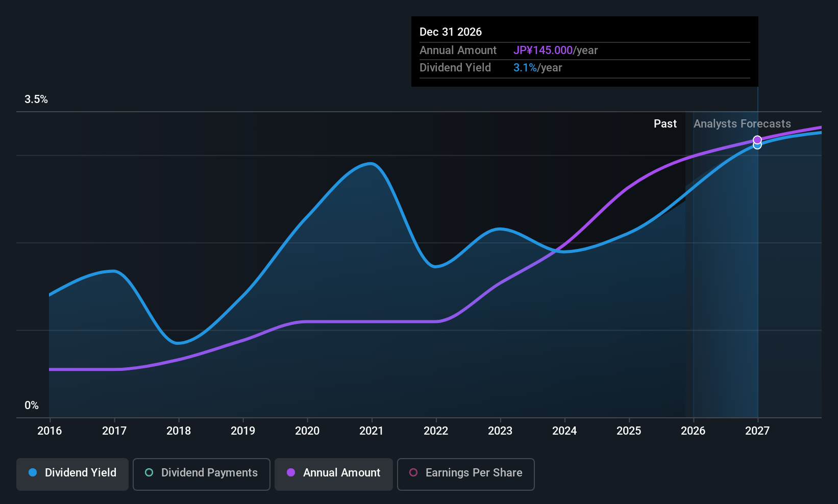This screenshot has height=504, width=838.
Task: Click the Analysts Forecasts label
Action: tap(742, 124)
